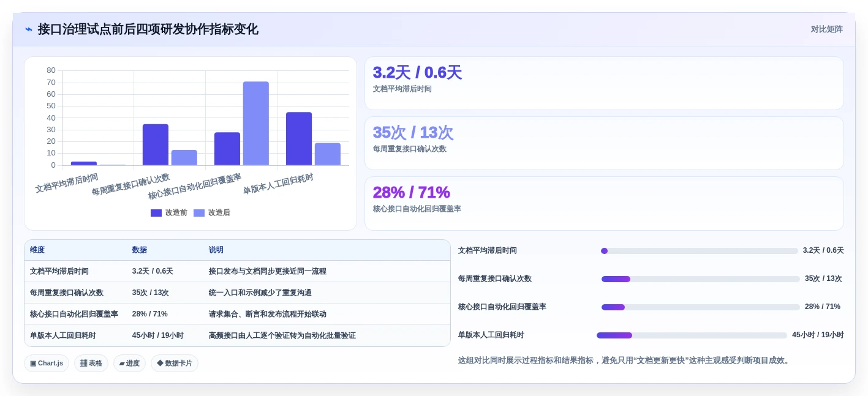The height and width of the screenshot is (396, 868).
Task: Click the note 接口发布与文档同步更接近同一流程
Action: coord(268,271)
